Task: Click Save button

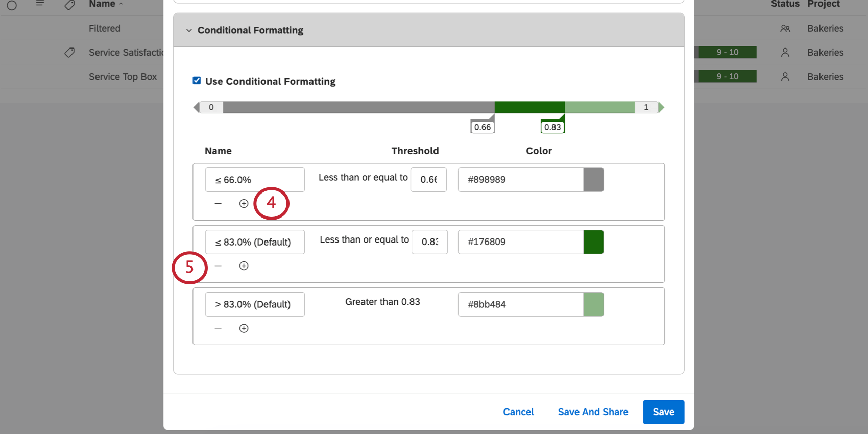Action: click(663, 412)
